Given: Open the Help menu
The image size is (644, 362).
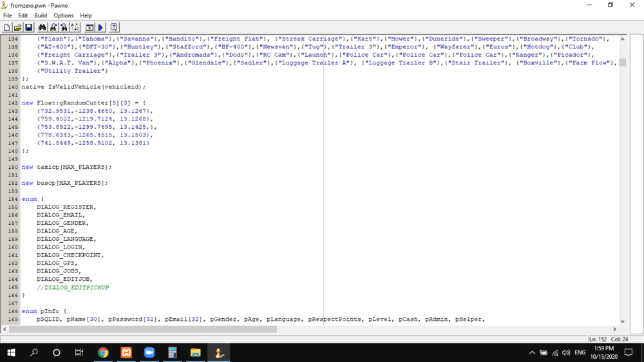Looking at the screenshot, I should [86, 15].
